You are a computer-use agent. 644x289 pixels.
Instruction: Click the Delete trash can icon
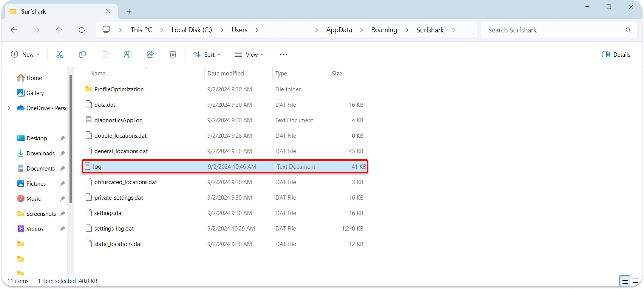[x=173, y=55]
